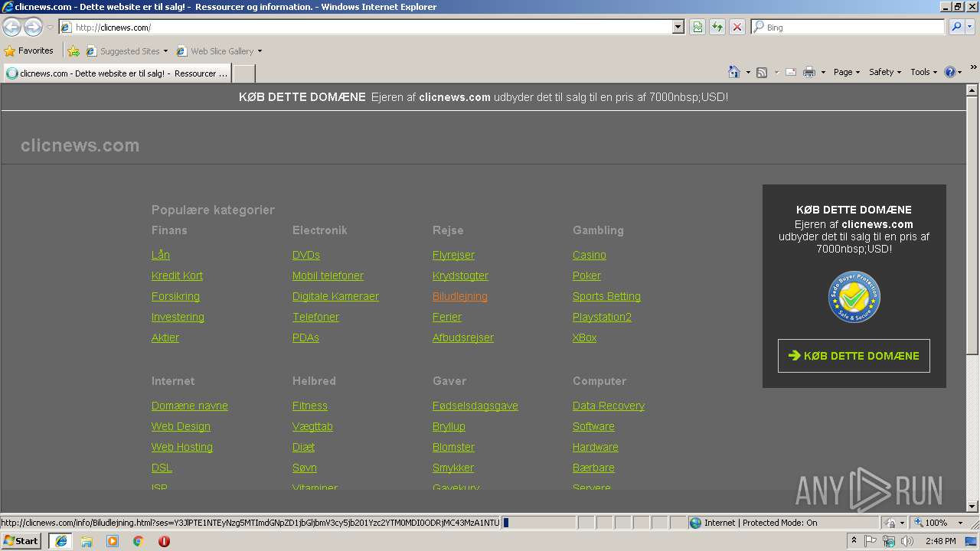Click the taskbar clock 2:48 PM
Viewport: 980px width, 551px height.
coord(940,541)
